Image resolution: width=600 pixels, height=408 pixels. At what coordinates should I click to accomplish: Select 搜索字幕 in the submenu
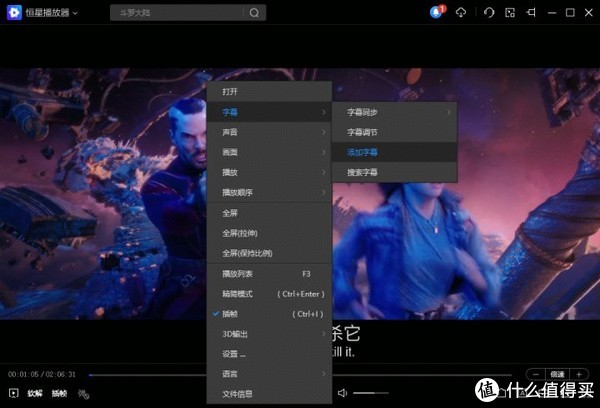tap(395, 172)
